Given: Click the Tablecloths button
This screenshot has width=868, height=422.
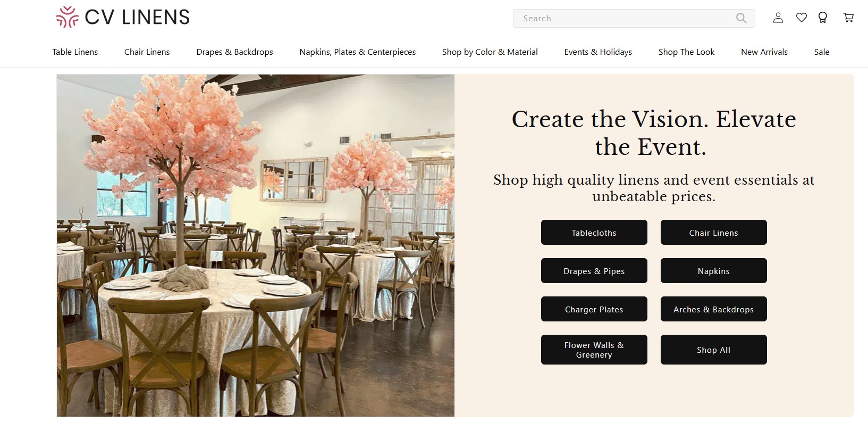Looking at the screenshot, I should pyautogui.click(x=594, y=233).
